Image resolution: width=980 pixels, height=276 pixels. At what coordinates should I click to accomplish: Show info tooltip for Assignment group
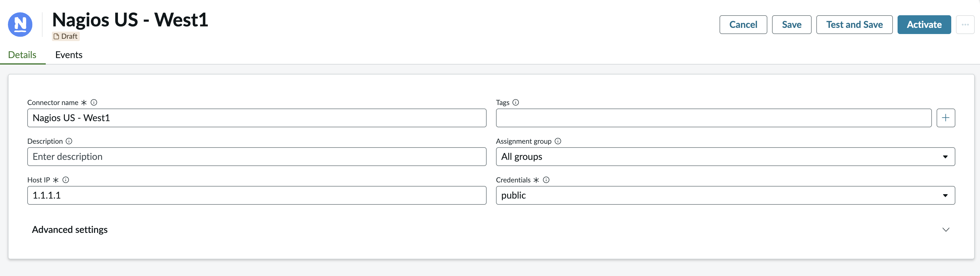pyautogui.click(x=558, y=141)
